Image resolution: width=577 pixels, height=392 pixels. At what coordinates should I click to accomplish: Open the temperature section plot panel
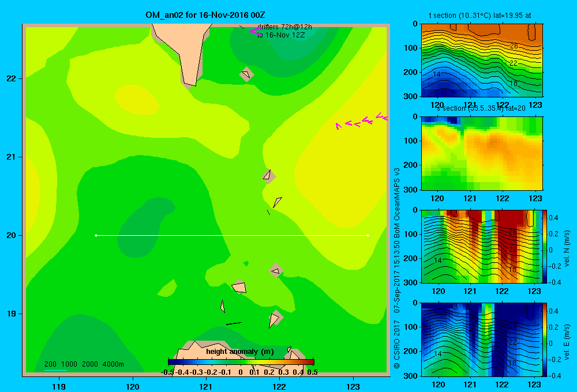(x=482, y=61)
